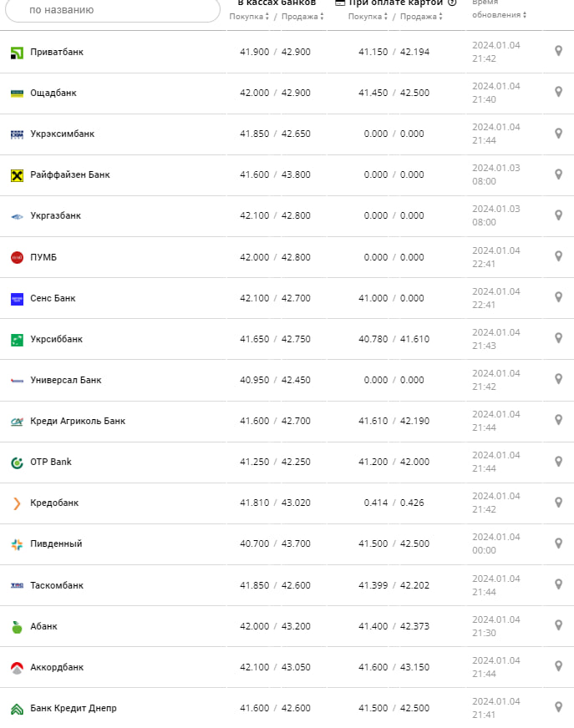Click the map marker for Райффайзен Банк

(x=559, y=174)
